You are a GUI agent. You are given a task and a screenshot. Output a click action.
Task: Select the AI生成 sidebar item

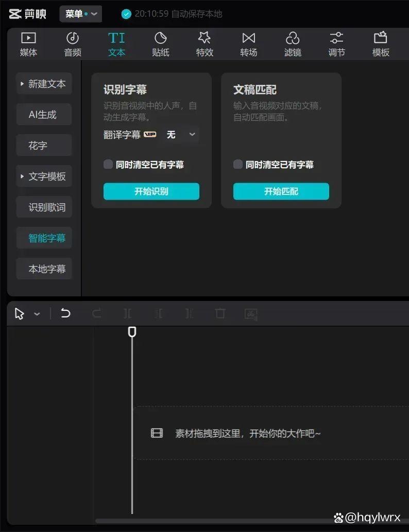click(x=44, y=114)
